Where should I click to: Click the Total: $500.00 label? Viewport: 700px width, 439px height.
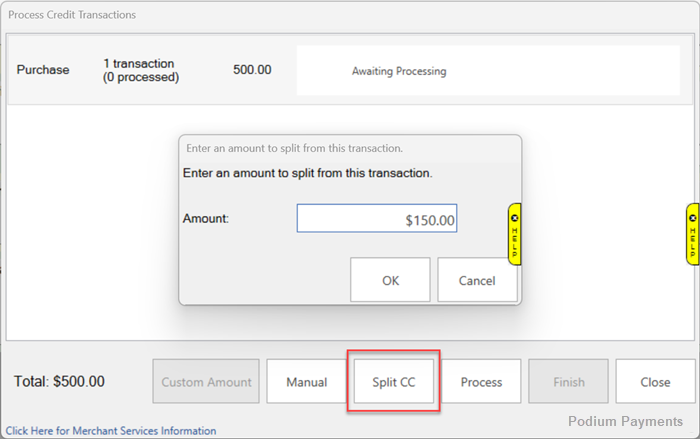(59, 381)
